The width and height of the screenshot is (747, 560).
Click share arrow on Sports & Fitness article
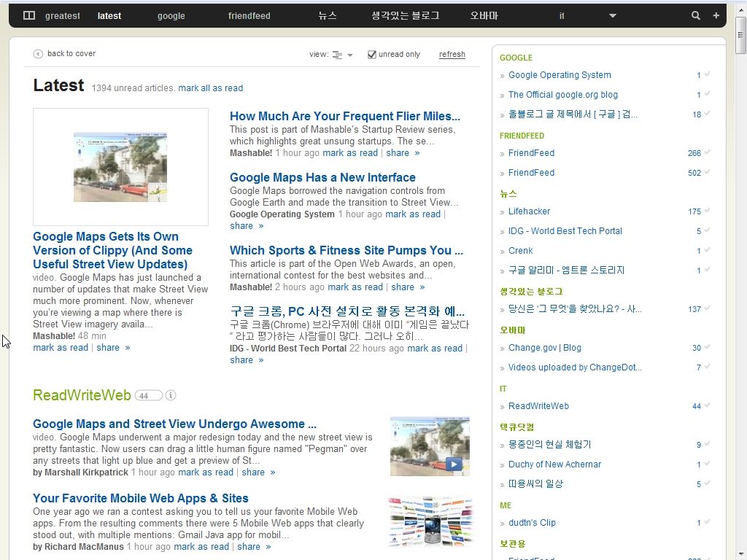pyautogui.click(x=422, y=287)
